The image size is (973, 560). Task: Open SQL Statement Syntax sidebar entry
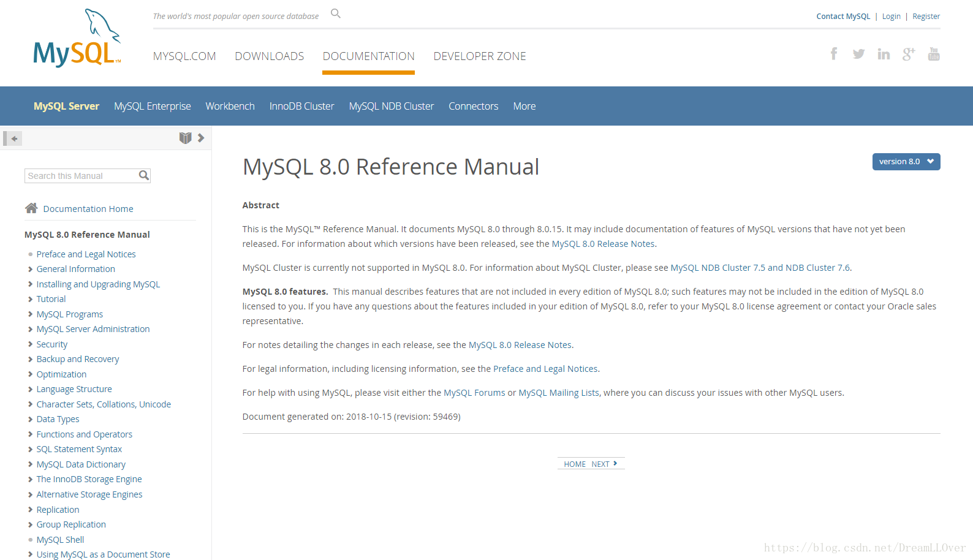click(x=79, y=449)
